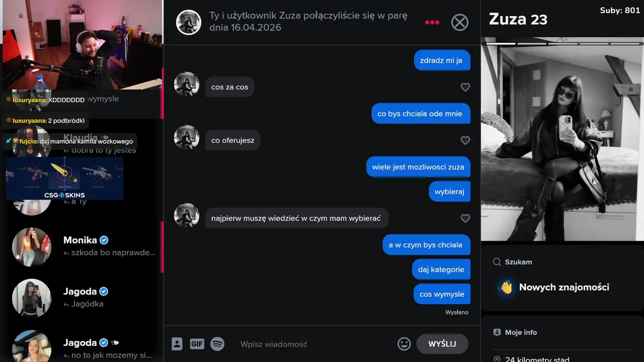Heart the "najpierw muszę wiedzieć" message

coord(465,218)
